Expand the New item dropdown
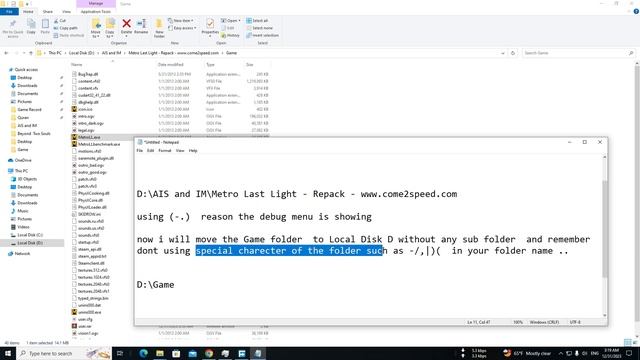640x360 pixels. (x=181, y=21)
